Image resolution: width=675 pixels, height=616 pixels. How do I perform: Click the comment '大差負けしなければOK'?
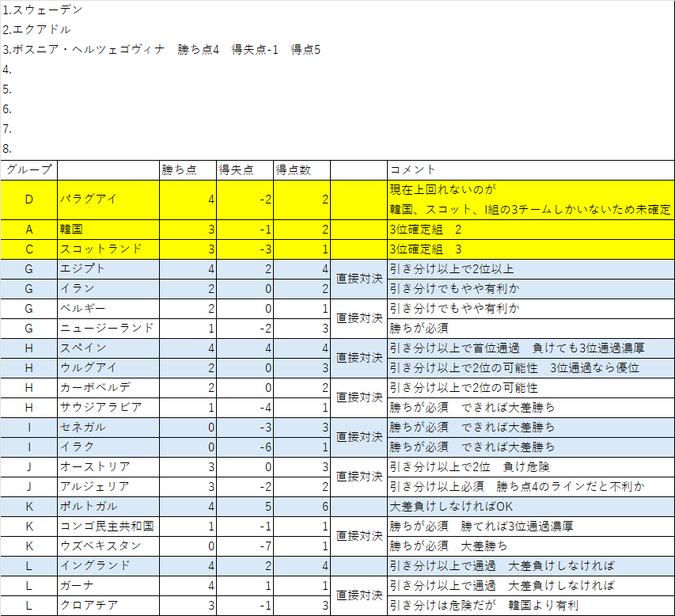pos(530,507)
